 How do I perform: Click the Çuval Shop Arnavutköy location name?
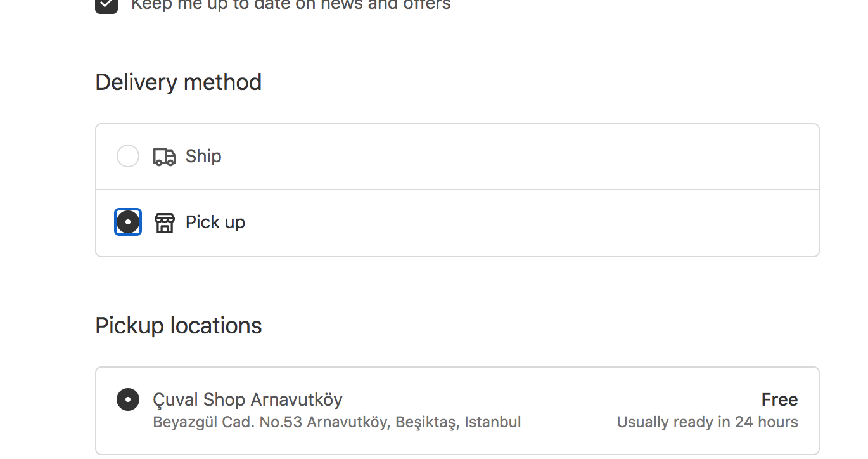248,399
